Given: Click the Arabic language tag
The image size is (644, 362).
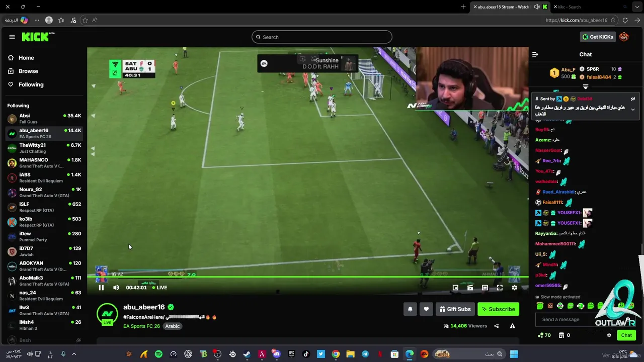Looking at the screenshot, I should point(173,326).
